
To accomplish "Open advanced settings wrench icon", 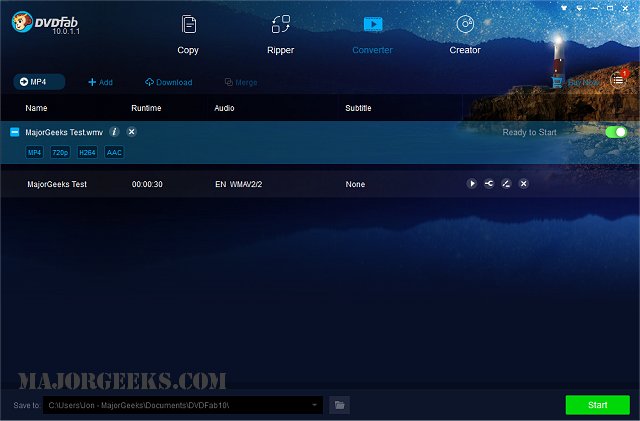I will (489, 184).
